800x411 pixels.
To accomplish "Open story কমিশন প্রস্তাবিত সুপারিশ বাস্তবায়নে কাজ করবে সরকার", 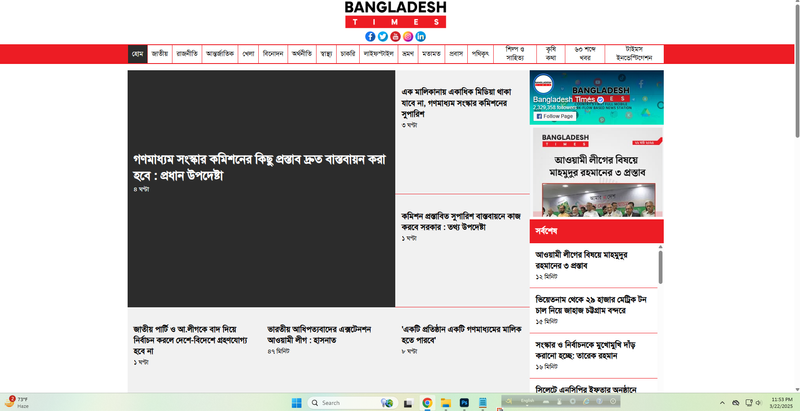I will click(461, 221).
